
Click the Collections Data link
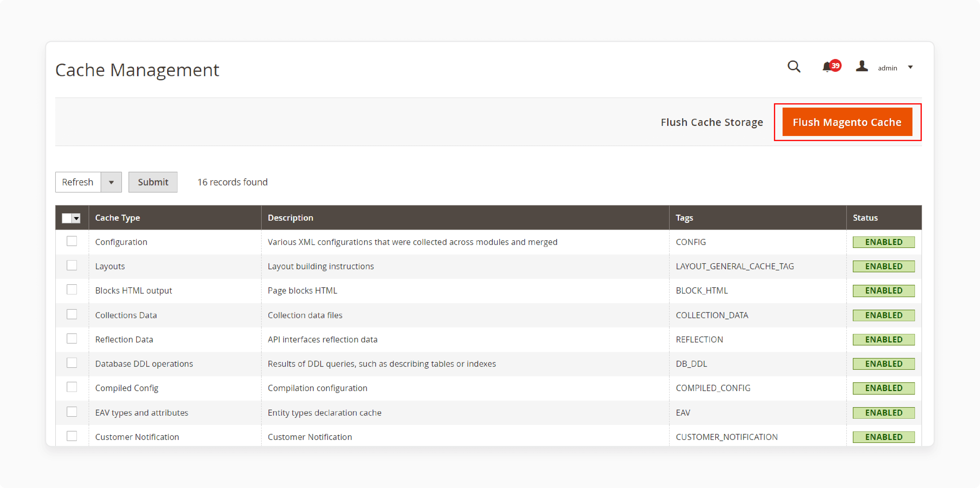click(x=124, y=315)
